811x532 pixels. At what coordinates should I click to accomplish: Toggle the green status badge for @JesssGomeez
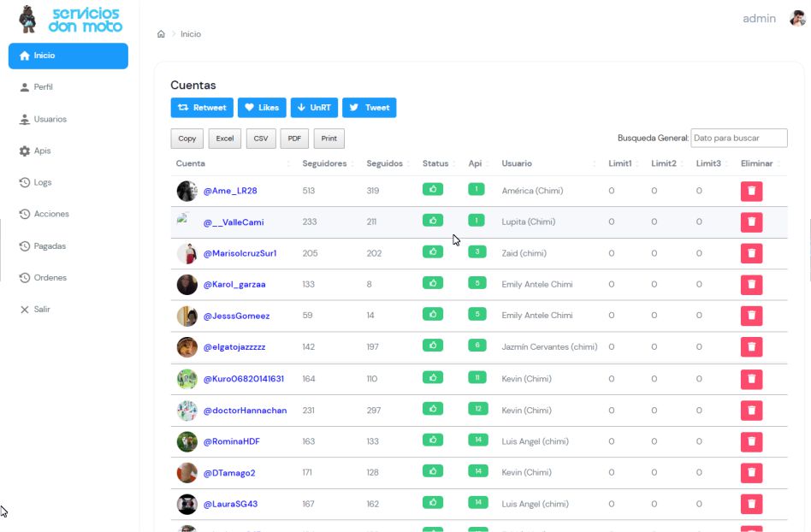[x=433, y=314]
